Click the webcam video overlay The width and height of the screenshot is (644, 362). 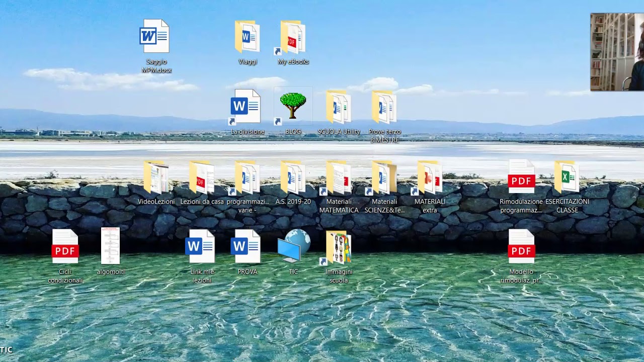pos(617,52)
